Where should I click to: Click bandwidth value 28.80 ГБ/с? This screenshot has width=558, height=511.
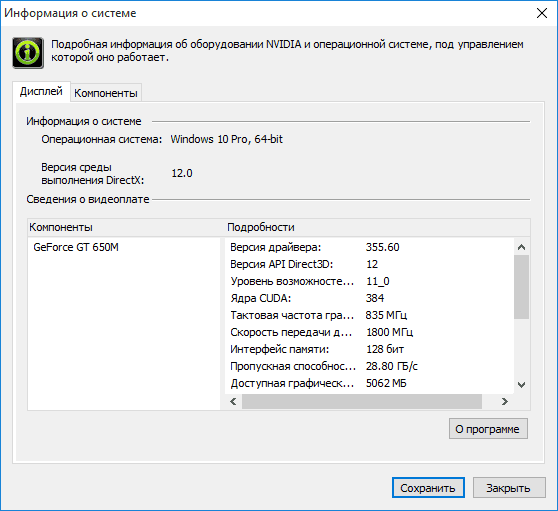click(391, 366)
